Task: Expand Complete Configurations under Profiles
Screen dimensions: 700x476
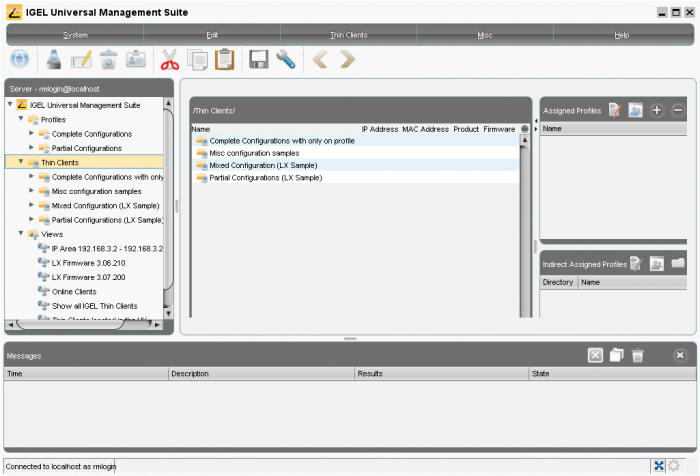Action: pyautogui.click(x=31, y=133)
